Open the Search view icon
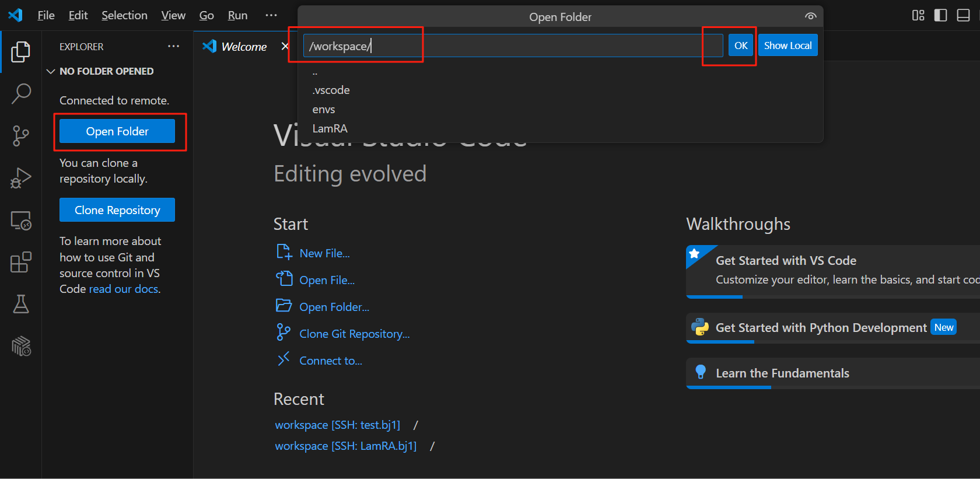 tap(21, 93)
